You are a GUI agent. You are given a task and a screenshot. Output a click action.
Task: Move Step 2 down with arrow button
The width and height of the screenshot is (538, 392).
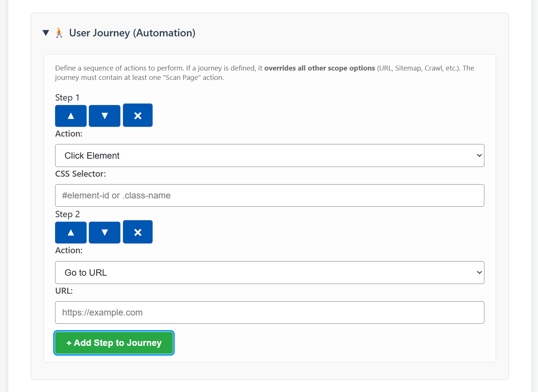105,233
